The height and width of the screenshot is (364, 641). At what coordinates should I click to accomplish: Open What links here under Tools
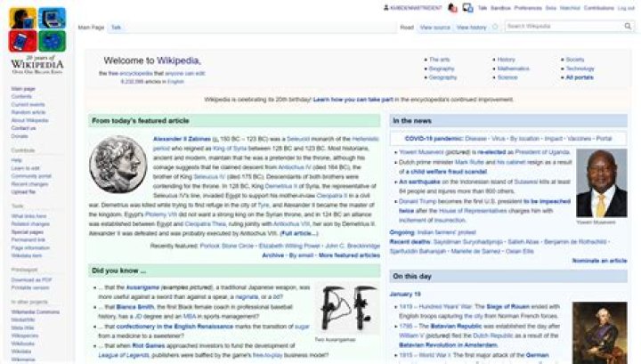click(28, 216)
